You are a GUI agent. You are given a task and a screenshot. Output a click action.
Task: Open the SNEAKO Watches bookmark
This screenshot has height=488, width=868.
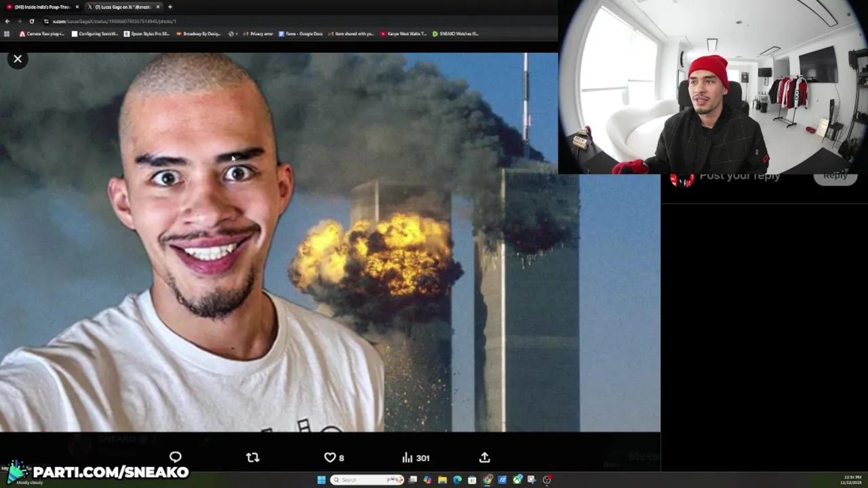(456, 33)
